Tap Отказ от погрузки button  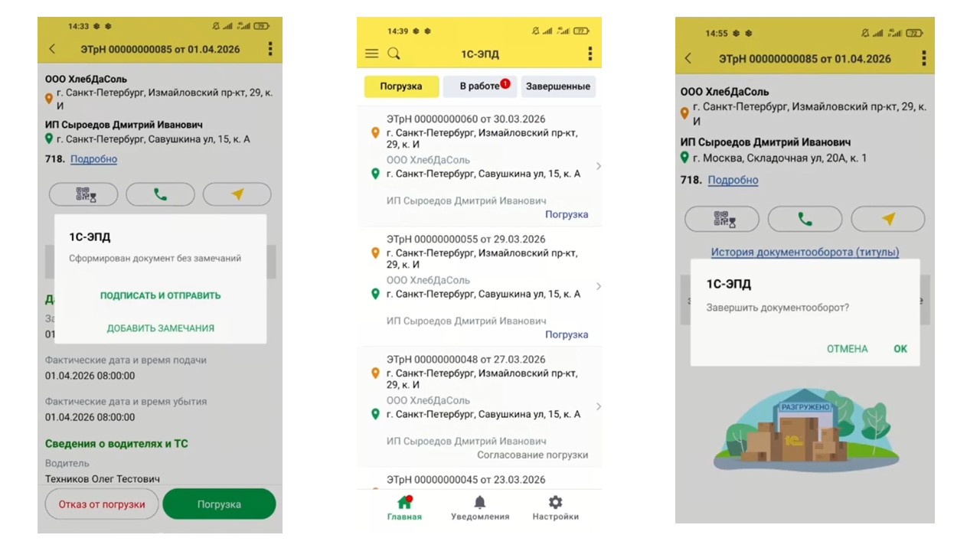click(102, 504)
